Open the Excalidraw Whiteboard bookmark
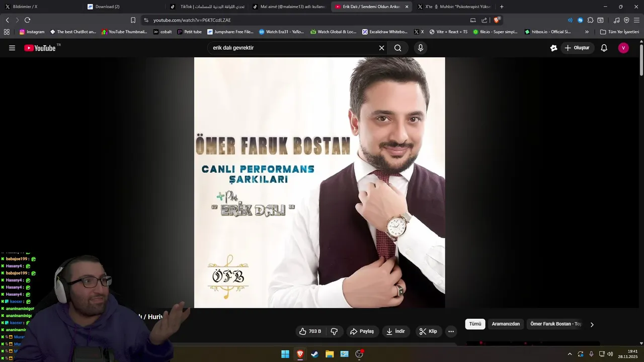644x362 pixels. coord(385,32)
